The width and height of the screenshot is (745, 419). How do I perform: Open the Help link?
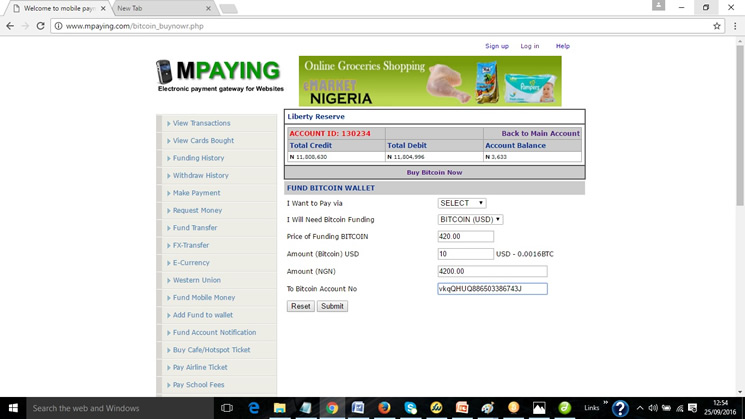[x=563, y=46]
